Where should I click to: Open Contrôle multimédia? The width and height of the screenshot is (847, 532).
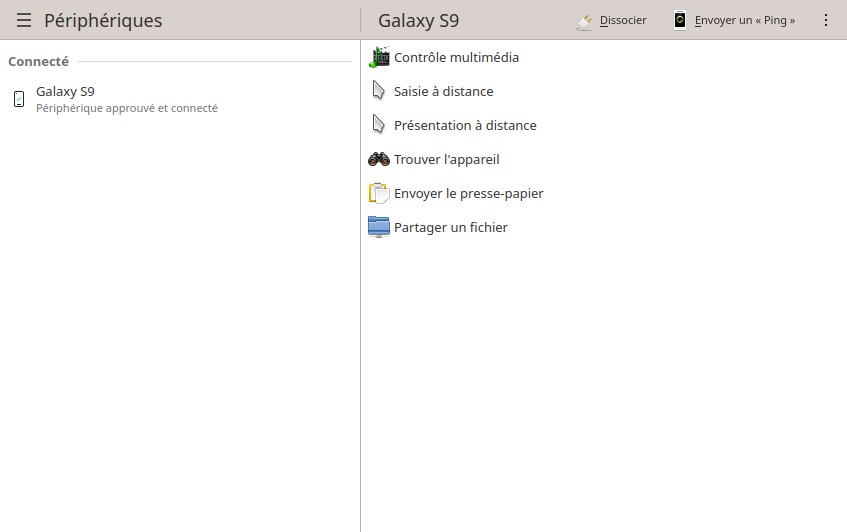point(603,57)
